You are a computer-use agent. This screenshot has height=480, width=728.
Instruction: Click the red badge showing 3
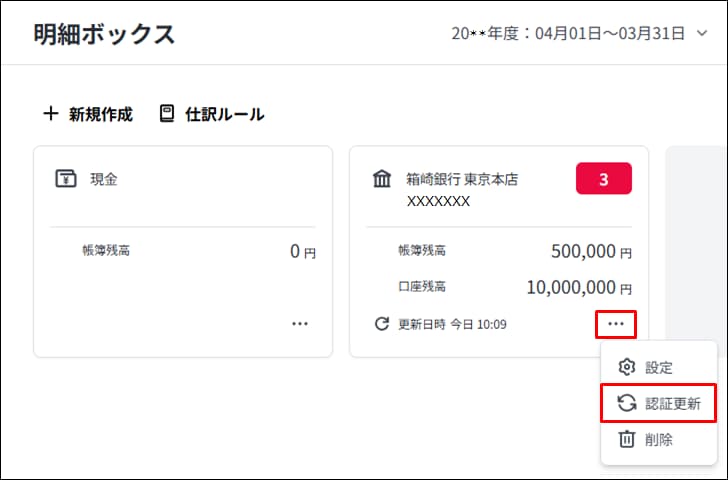point(603,180)
